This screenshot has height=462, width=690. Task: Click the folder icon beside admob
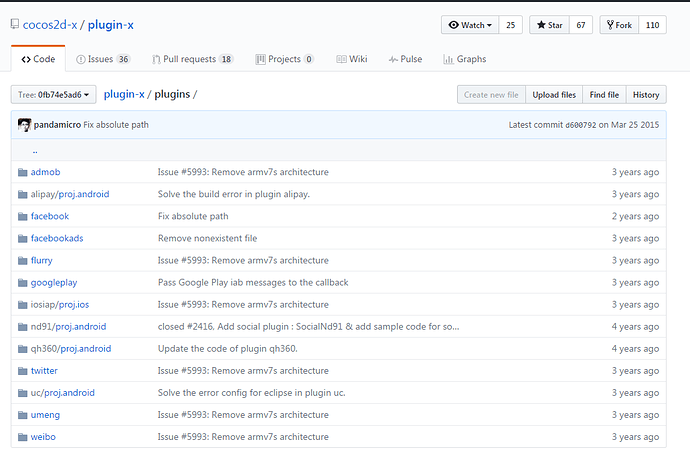pos(22,172)
